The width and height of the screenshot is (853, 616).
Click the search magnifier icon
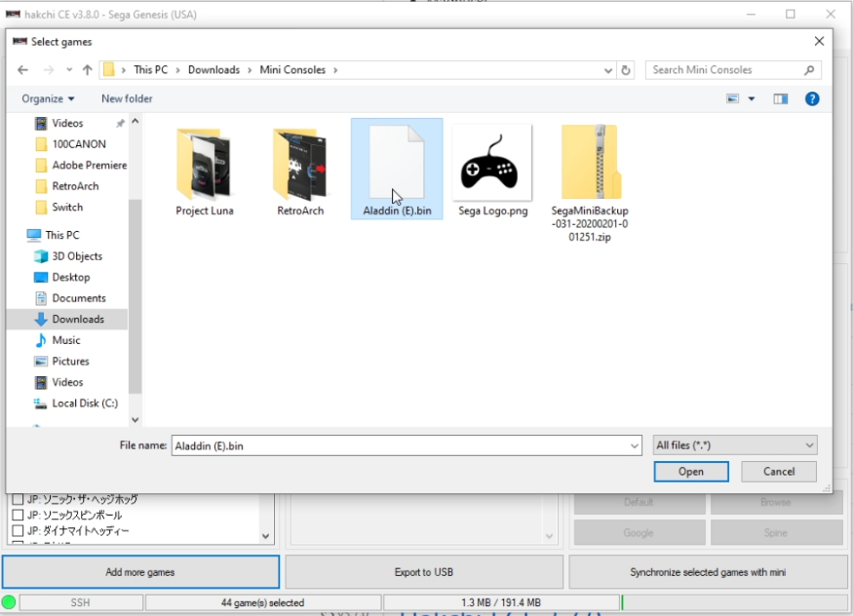809,70
